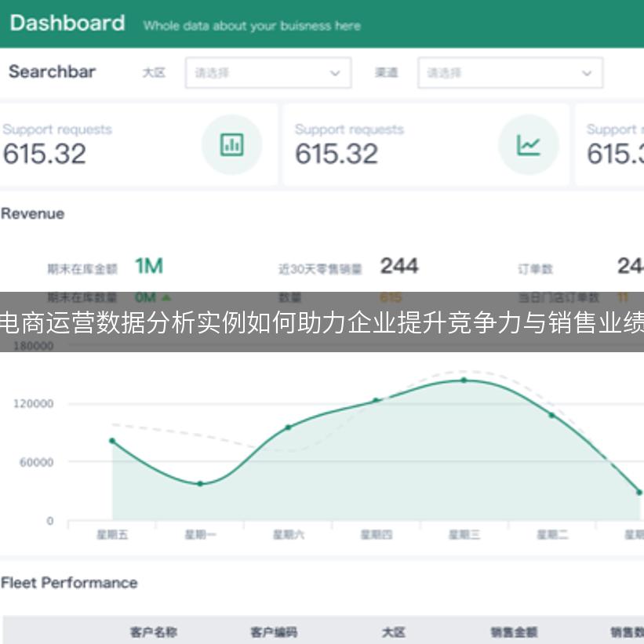Image resolution: width=644 pixels, height=644 pixels.
Task: Click the 120000 y-axis label
Action: pyautogui.click(x=33, y=404)
